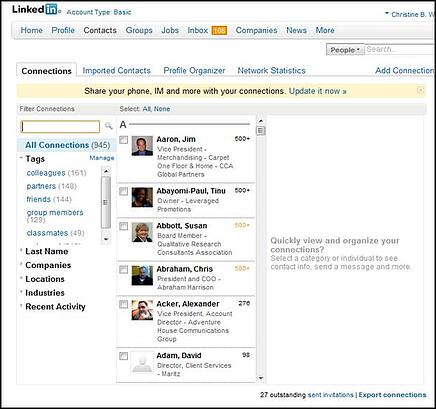Click the connections list scroll up arrow
436x409 pixels.
[261, 121]
